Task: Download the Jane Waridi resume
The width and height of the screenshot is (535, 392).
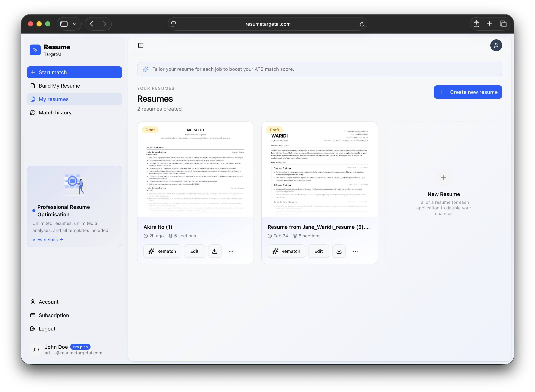Action: coord(339,251)
